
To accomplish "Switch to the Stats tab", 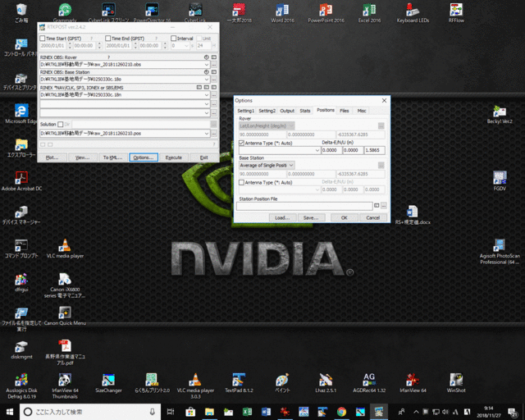I will coord(305,111).
